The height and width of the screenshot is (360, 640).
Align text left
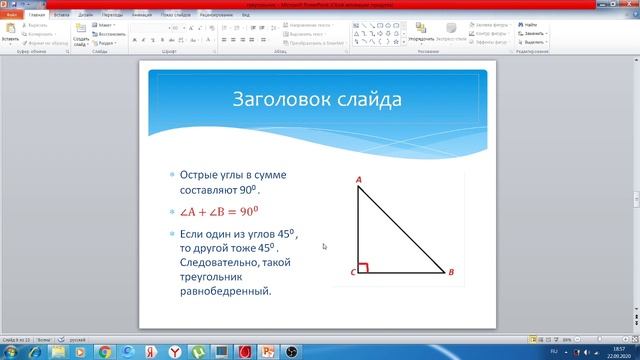point(224,40)
